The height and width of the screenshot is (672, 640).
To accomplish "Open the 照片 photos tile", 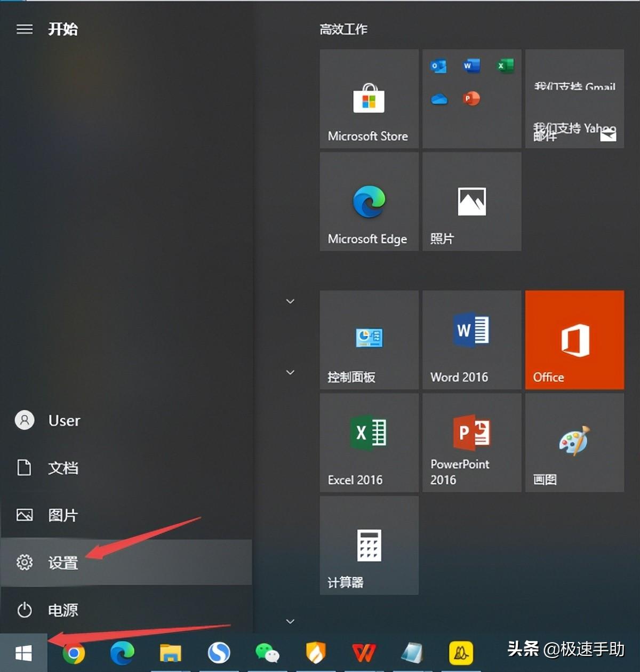I will (x=472, y=202).
